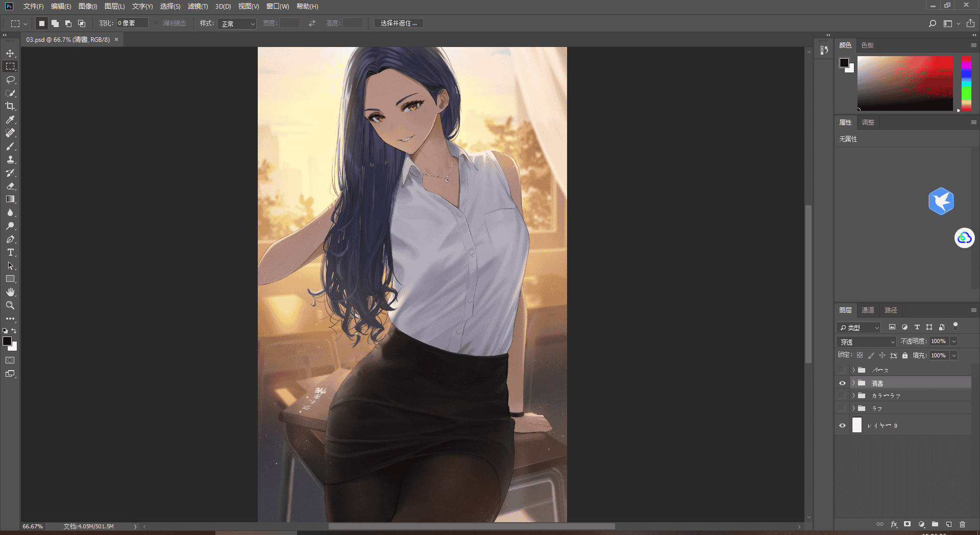Open the 滤镜(T) menu
980x535 pixels.
[198, 6]
